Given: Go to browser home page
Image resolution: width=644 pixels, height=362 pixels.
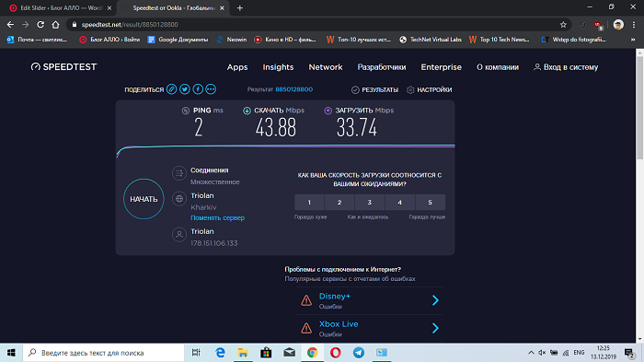Looking at the screenshot, I should pos(55,25).
